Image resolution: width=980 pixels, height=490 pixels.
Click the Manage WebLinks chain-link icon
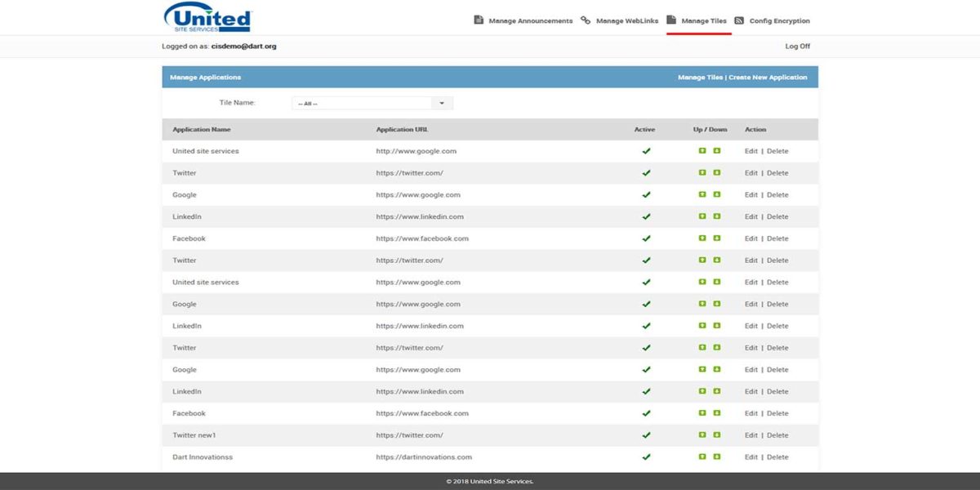tap(584, 20)
